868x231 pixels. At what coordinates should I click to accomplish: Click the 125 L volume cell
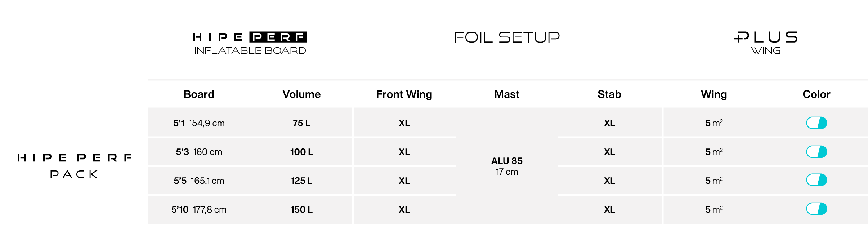(x=301, y=181)
